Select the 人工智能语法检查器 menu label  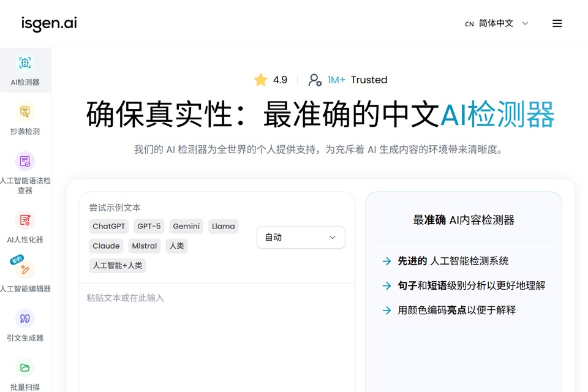pos(24,186)
